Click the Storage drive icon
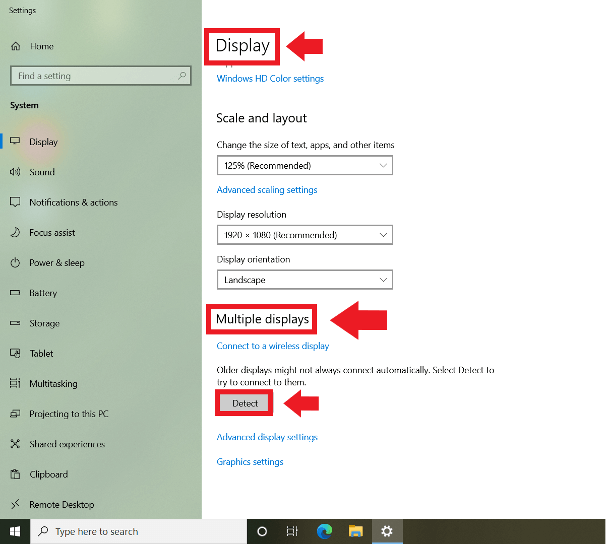The width and height of the screenshot is (606, 544). coord(15,323)
